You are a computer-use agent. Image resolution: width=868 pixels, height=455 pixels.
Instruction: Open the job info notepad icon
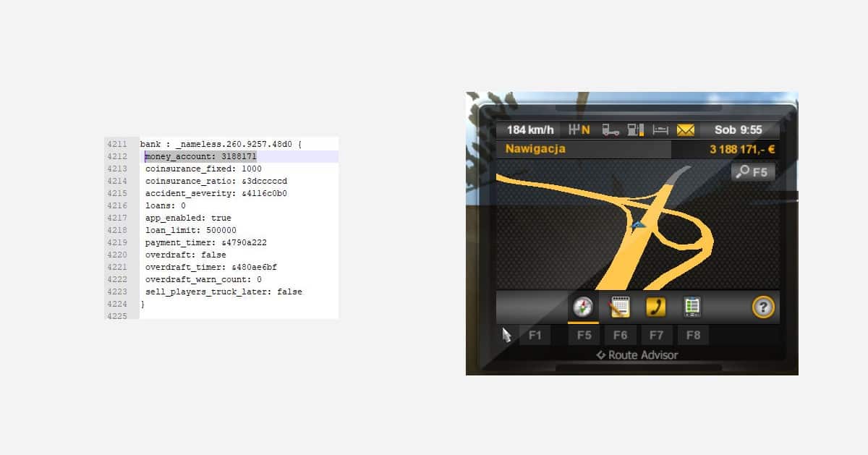pos(620,307)
